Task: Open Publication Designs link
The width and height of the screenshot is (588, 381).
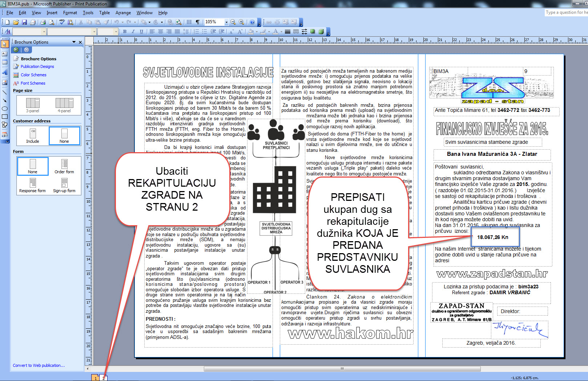Action: 37,67
